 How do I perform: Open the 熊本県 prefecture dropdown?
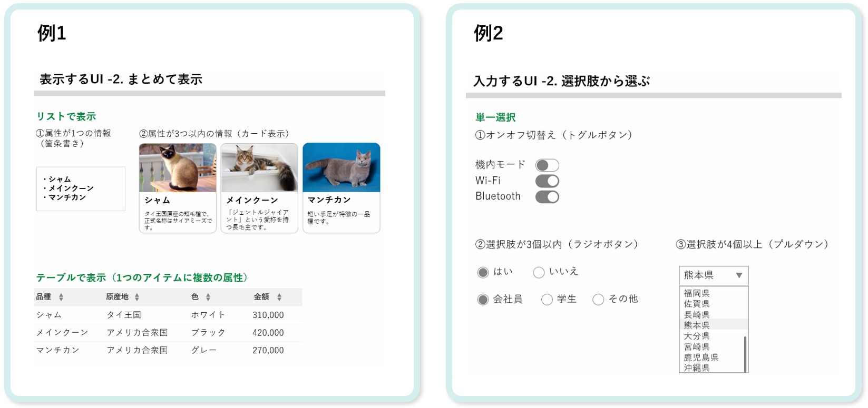coord(714,275)
